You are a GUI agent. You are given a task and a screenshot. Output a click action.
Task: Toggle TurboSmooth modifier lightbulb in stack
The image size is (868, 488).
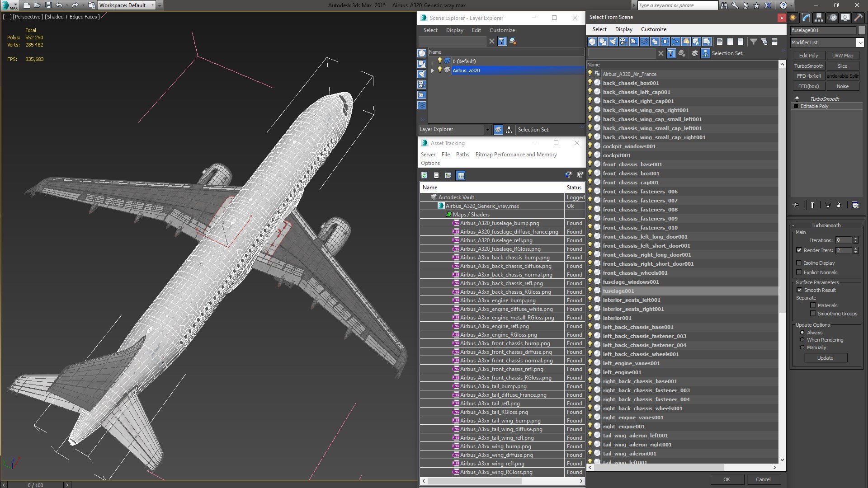pos(797,99)
